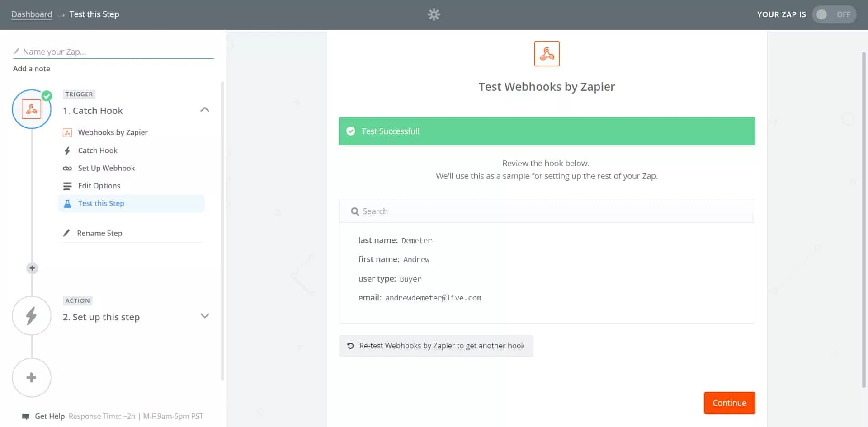Viewport: 868px width, 427px height.
Task: Collapse the 1. Catch Hook trigger section
Action: pos(205,110)
